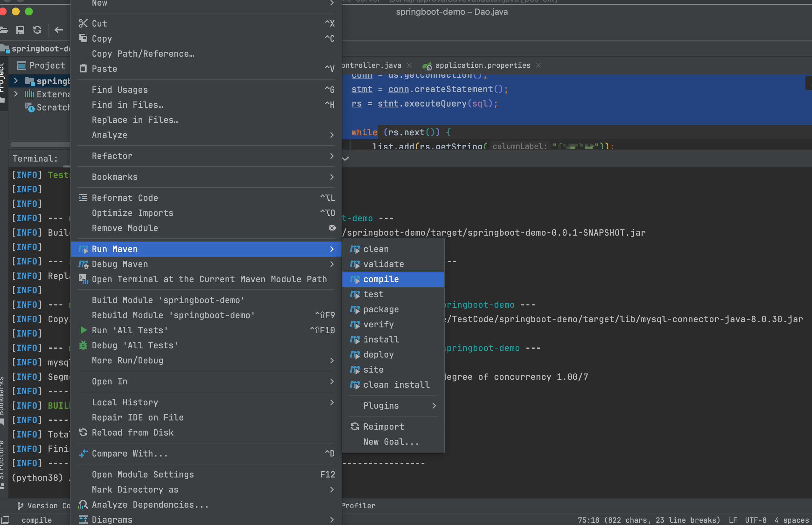This screenshot has height=525, width=812.
Task: Click Reformat Code menu entry
Action: click(125, 198)
